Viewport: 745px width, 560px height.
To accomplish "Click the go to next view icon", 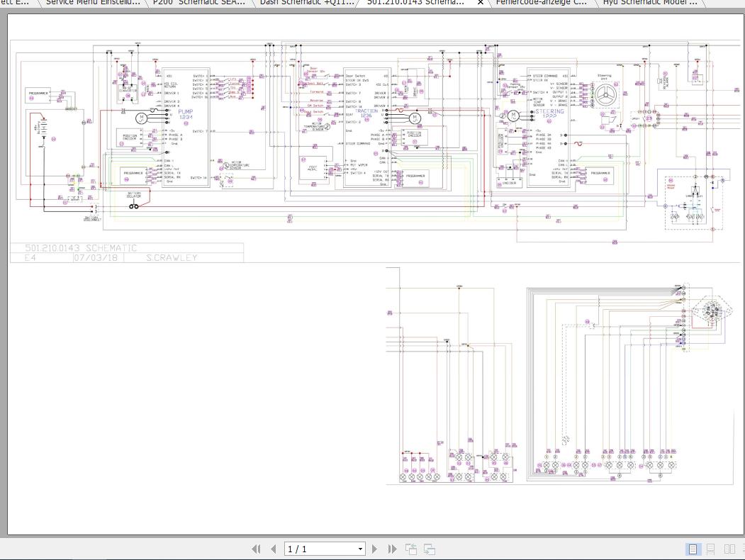I will pyautogui.click(x=429, y=549).
